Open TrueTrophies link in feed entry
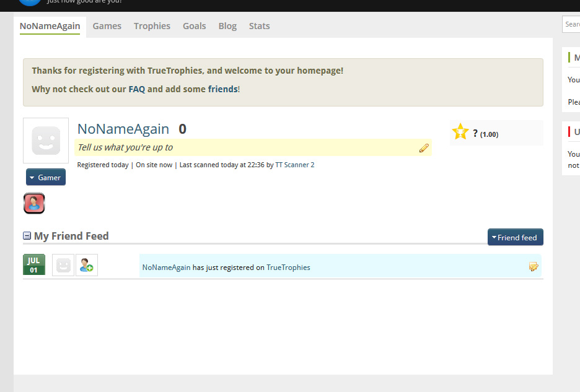This screenshot has width=580, height=392. (288, 268)
